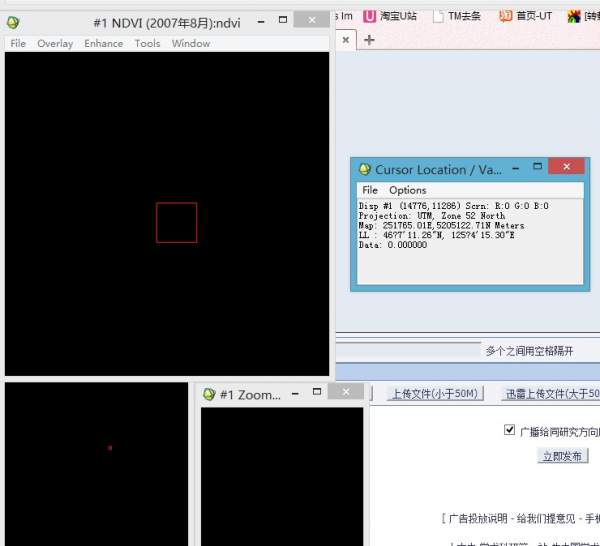Viewport: 600px width, 546px height.
Task: Click the Data: 0.000000 value line
Action: [393, 245]
